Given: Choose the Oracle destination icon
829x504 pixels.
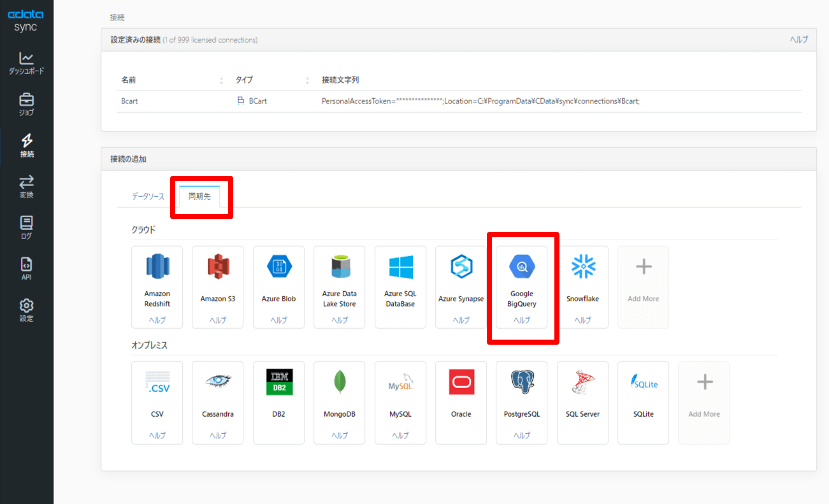Looking at the screenshot, I should (x=461, y=382).
